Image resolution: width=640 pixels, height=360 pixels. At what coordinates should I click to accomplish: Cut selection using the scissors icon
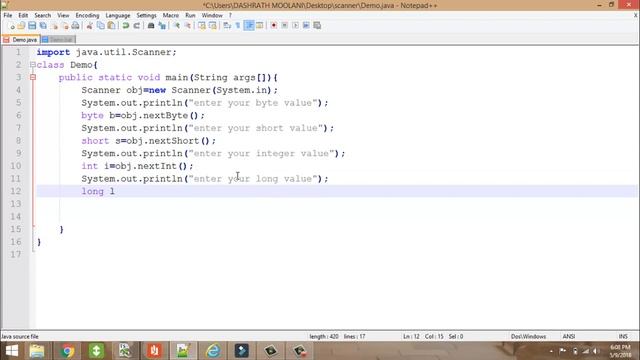tap(89, 26)
